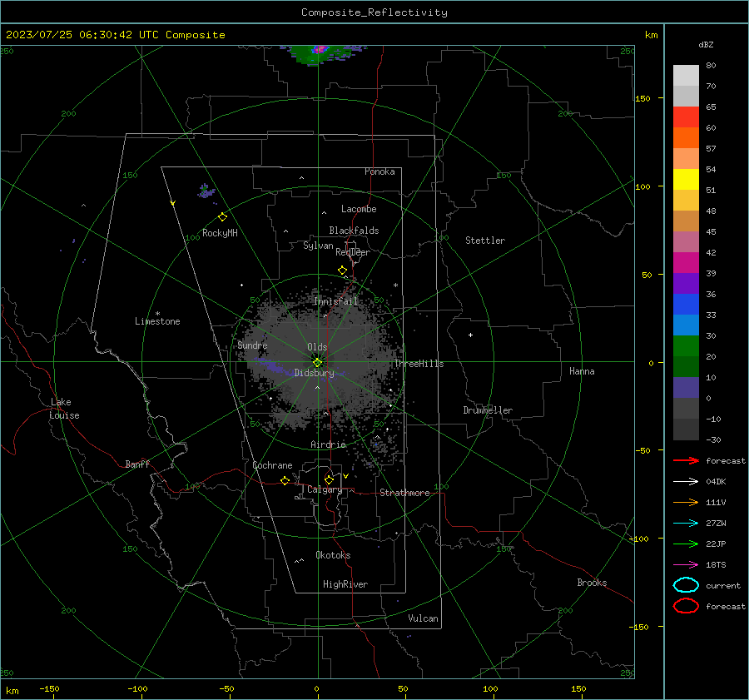
Task: Click the Didsbury label
Action: (315, 373)
